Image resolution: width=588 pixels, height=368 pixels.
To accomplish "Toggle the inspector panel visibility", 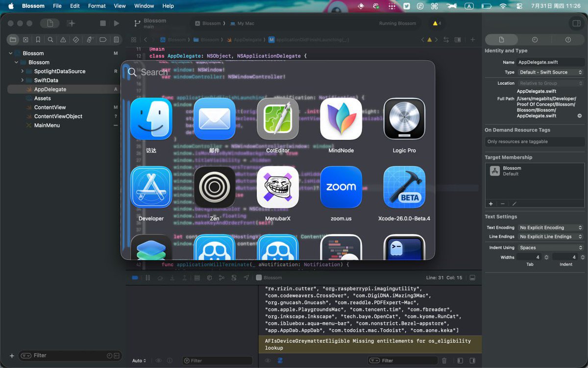I will pyautogui.click(x=576, y=23).
